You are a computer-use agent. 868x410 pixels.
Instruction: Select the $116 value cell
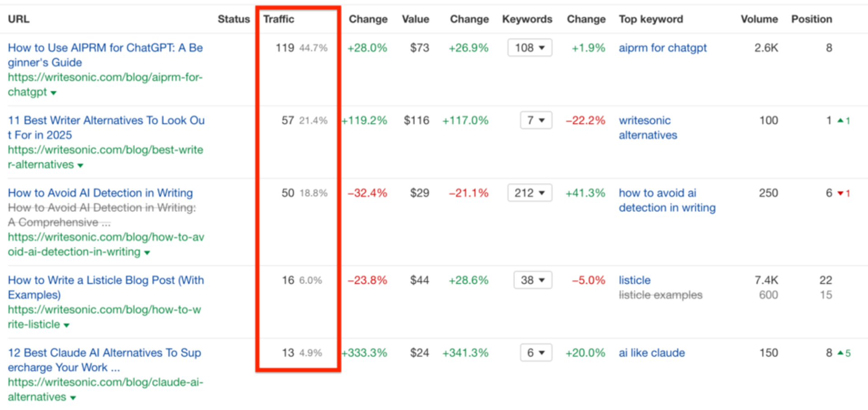coord(416,120)
